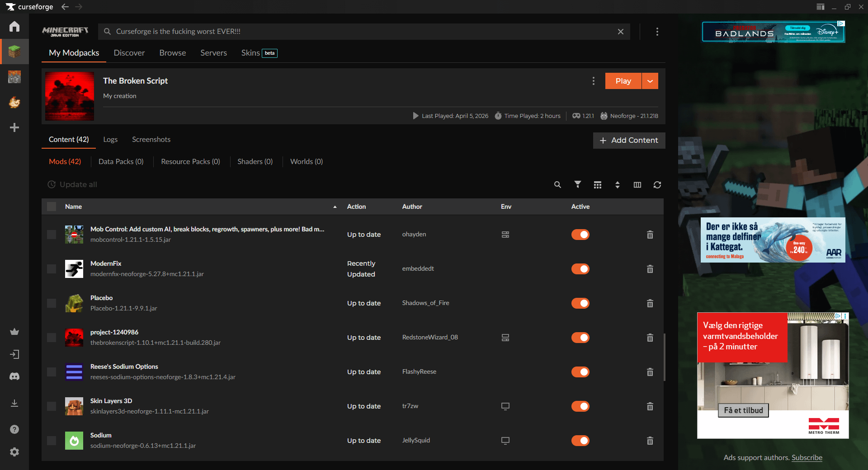
Task: Delete the Skin Layers 3D mod
Action: [x=650, y=406]
